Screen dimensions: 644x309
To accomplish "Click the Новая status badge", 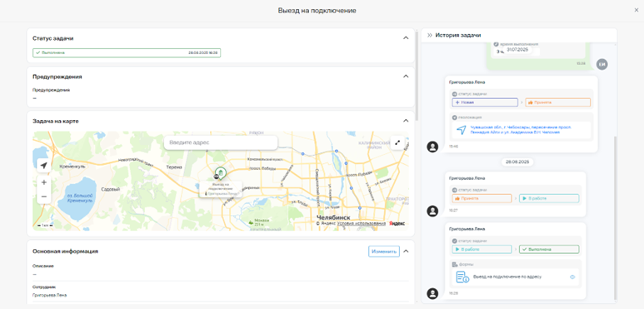I will click(x=485, y=102).
